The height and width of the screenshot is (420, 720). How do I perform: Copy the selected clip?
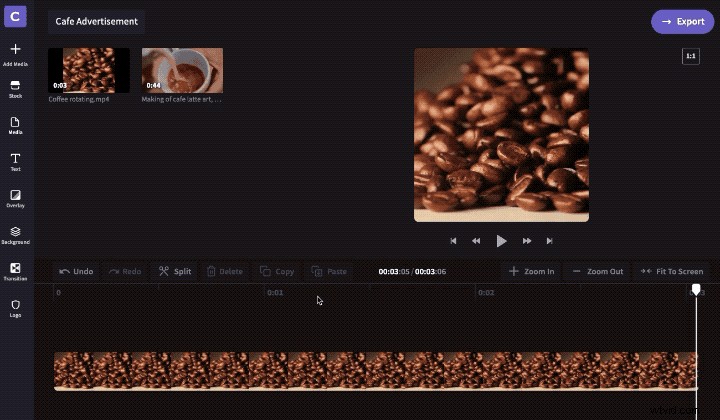click(x=277, y=271)
